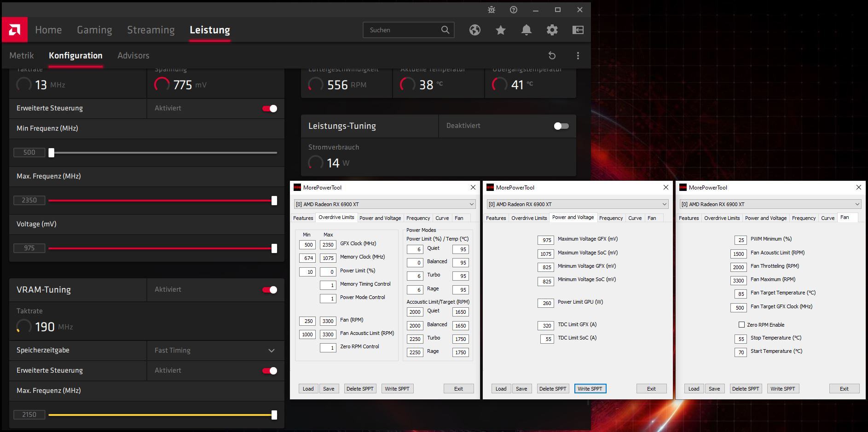Viewport: 868px width, 432px height.
Task: Click the Start Temperature field 70
Action: (741, 352)
